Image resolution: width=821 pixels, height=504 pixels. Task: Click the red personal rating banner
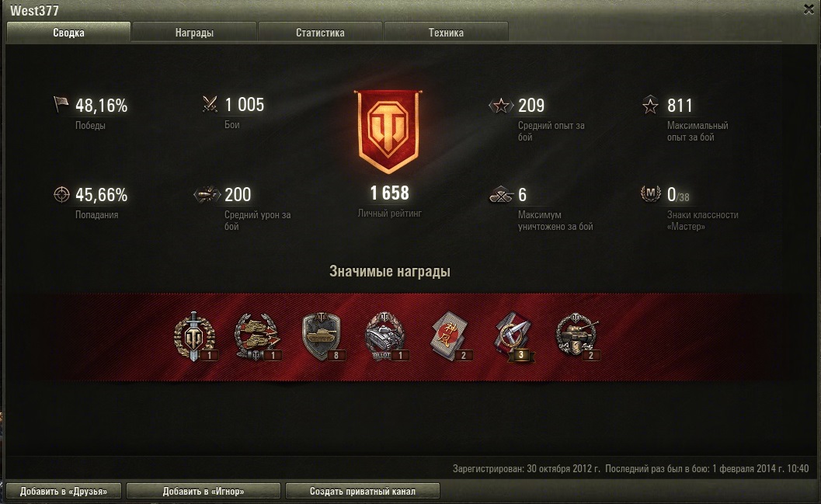pyautogui.click(x=388, y=131)
